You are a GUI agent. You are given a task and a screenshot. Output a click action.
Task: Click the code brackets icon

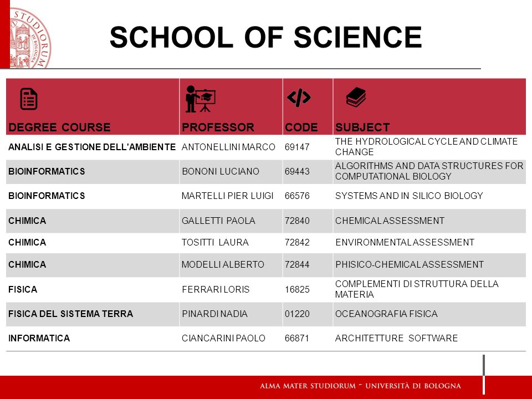[x=299, y=98]
